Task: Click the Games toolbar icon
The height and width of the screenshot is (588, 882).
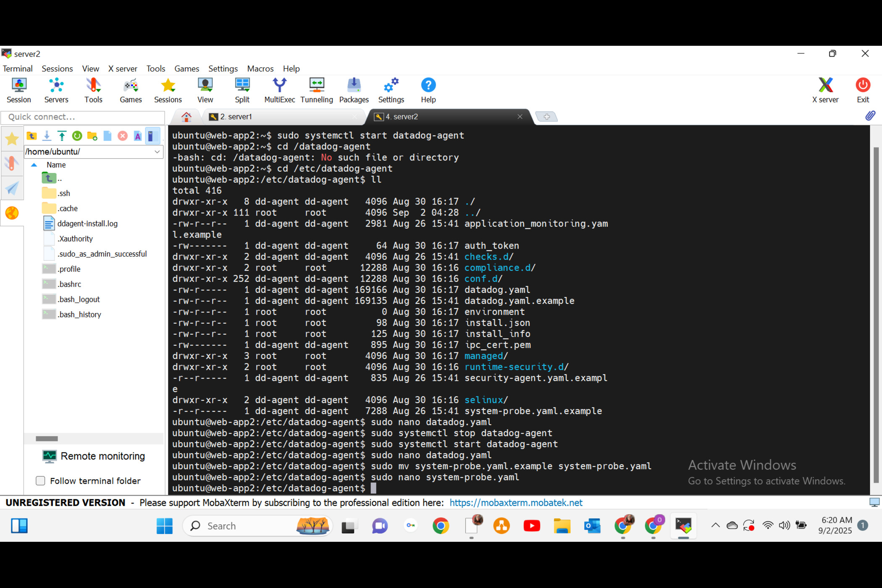Action: (131, 90)
